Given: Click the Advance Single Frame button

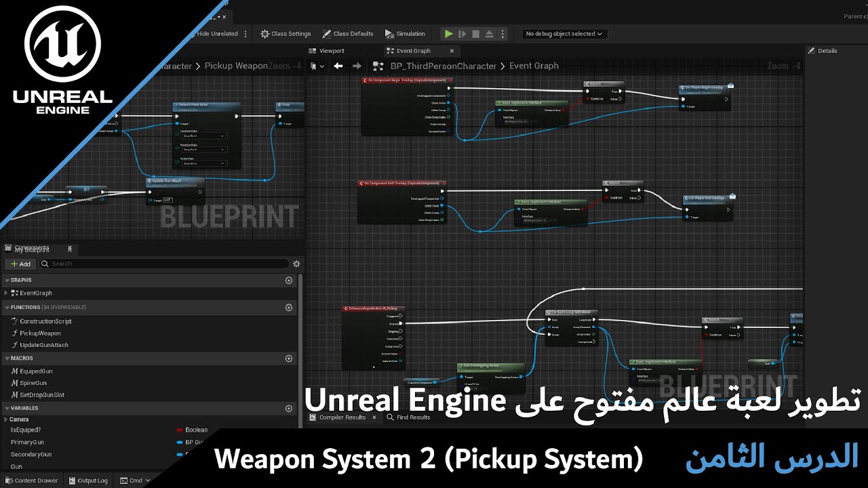Looking at the screenshot, I should (462, 34).
